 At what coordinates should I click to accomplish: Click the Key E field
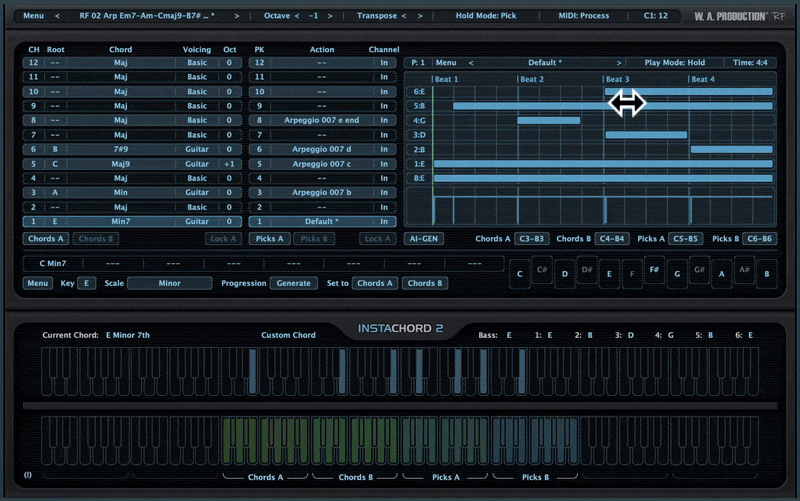click(88, 283)
